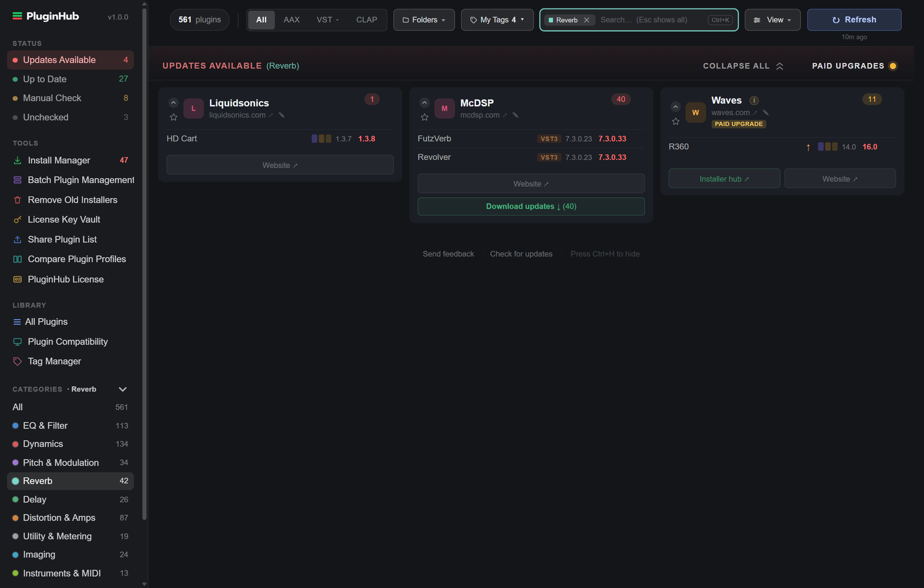This screenshot has width=924, height=588.
Task: Click the Refresh button
Action: tap(854, 20)
